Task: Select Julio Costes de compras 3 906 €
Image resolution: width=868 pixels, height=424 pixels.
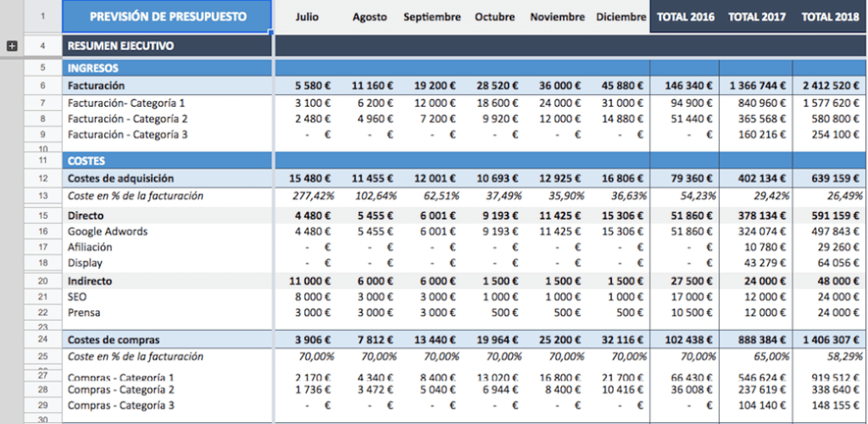Action: point(313,339)
